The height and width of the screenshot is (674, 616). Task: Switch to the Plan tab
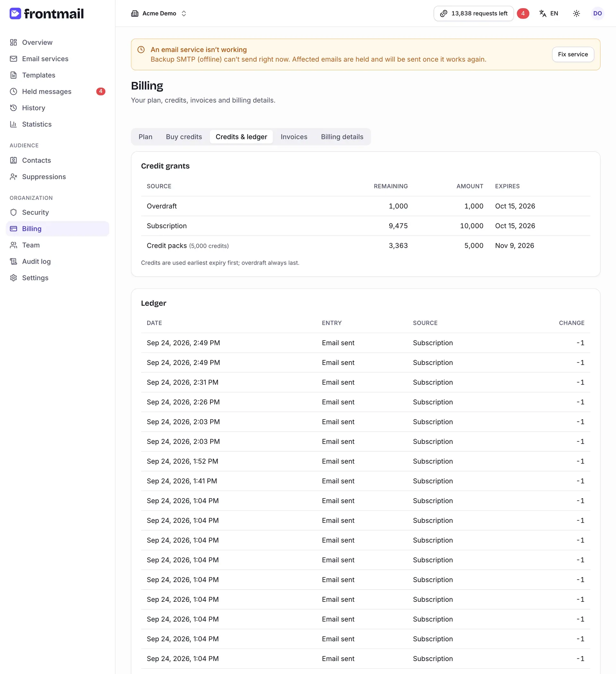pos(145,137)
